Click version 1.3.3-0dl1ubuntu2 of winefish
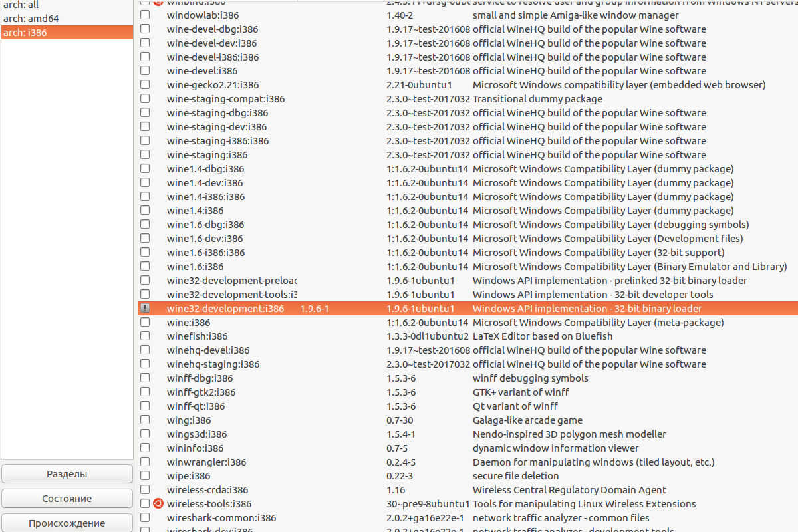Screen dimensions: 798x532 [x=428, y=336]
